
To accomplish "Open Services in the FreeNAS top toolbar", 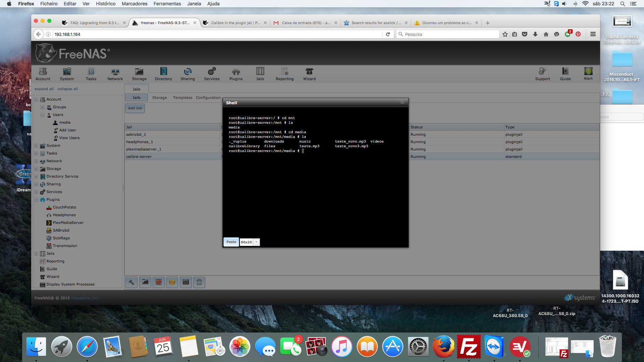I will pos(212,74).
